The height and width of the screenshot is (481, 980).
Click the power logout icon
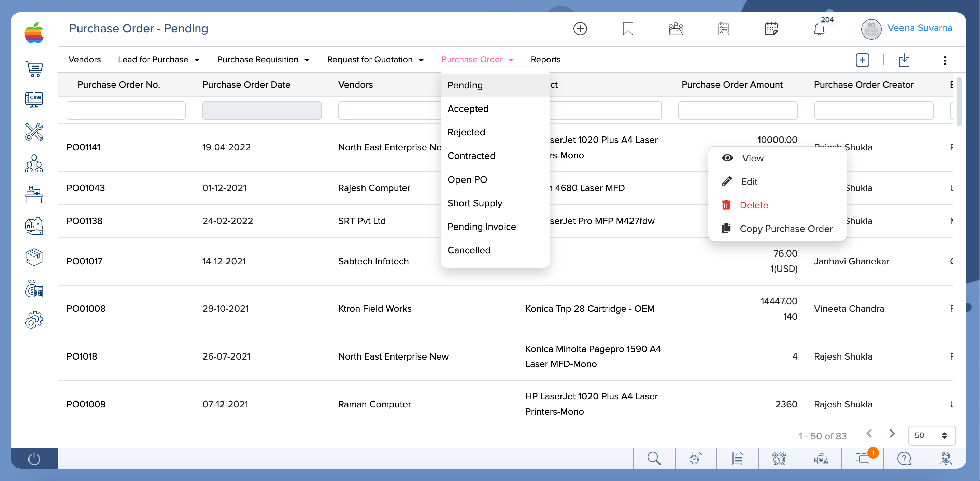(x=34, y=458)
